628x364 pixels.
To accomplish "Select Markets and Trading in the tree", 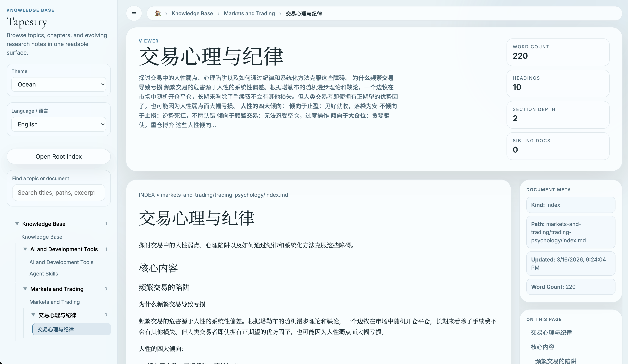I will [55, 302].
